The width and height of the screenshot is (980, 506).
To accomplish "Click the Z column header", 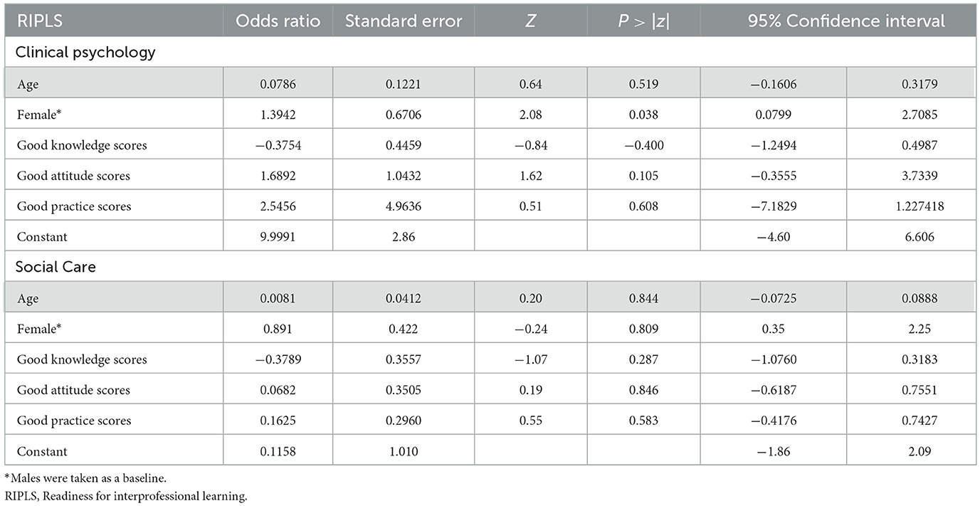I will (x=530, y=21).
